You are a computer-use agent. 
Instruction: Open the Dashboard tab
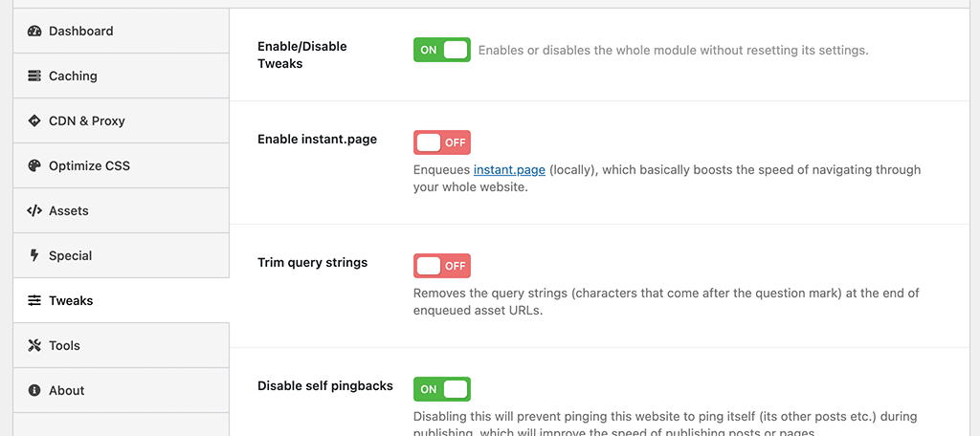tap(122, 31)
